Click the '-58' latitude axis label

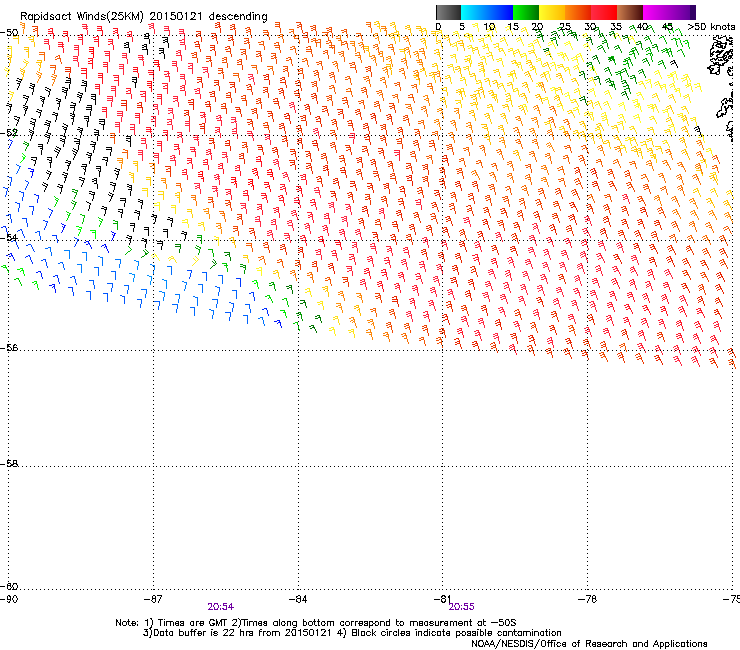coord(9,464)
